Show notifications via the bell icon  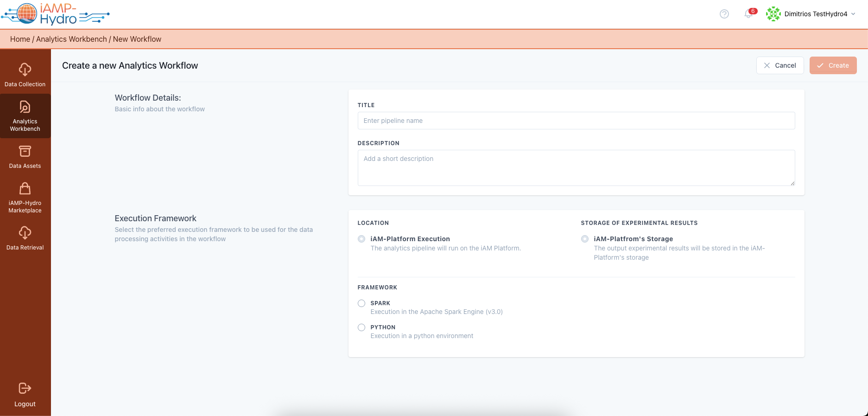click(x=748, y=14)
